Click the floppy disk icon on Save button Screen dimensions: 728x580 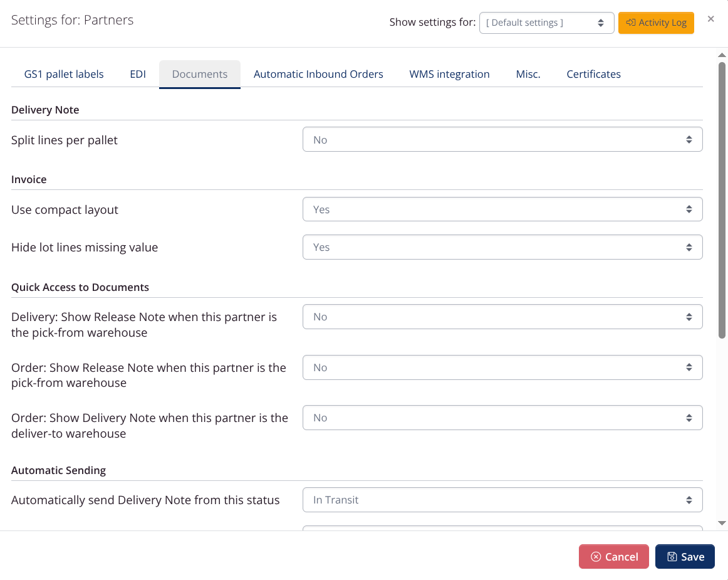pyautogui.click(x=672, y=556)
